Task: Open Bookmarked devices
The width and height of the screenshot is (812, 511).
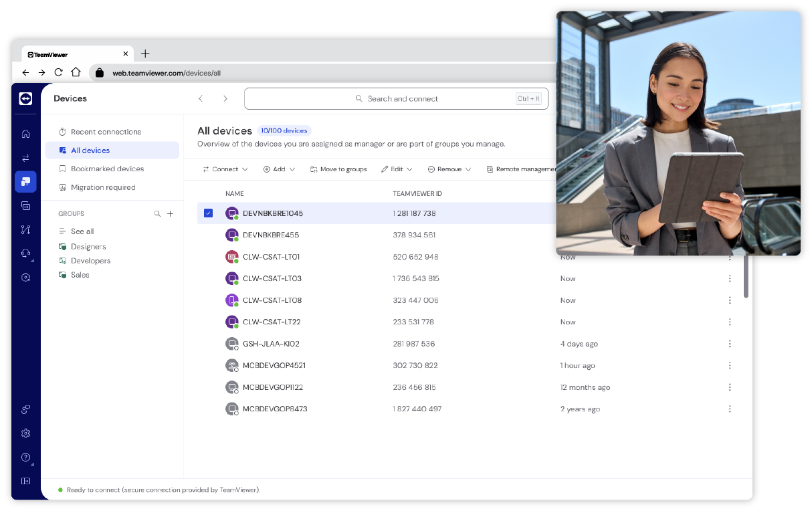Action: click(x=112, y=169)
